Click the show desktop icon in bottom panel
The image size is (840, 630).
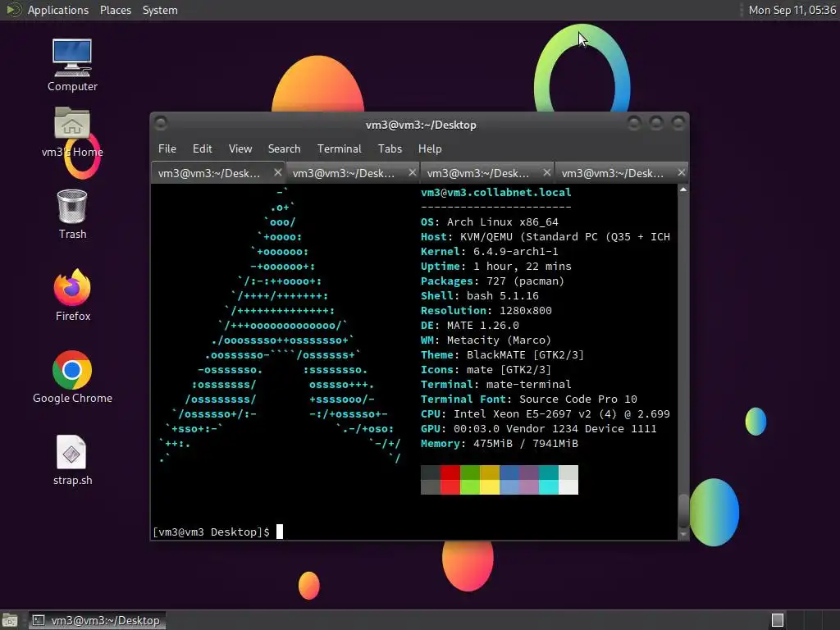pyautogui.click(x=10, y=620)
